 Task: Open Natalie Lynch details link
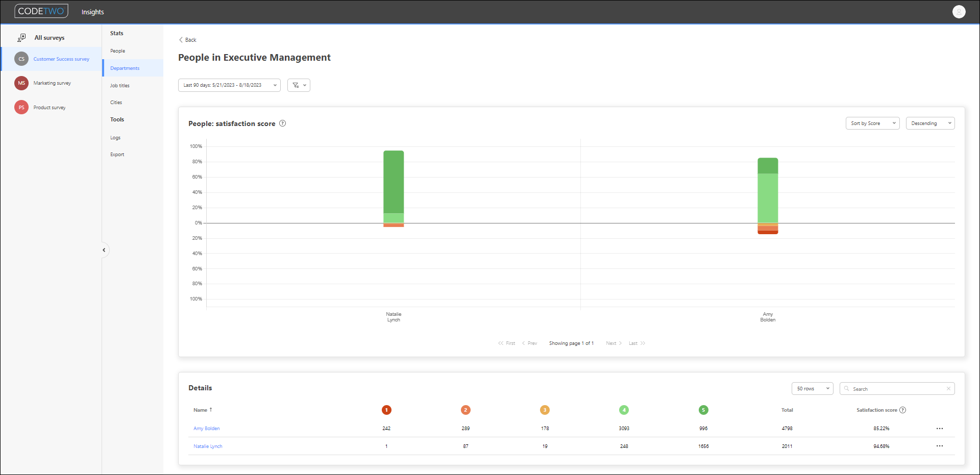coord(208,446)
